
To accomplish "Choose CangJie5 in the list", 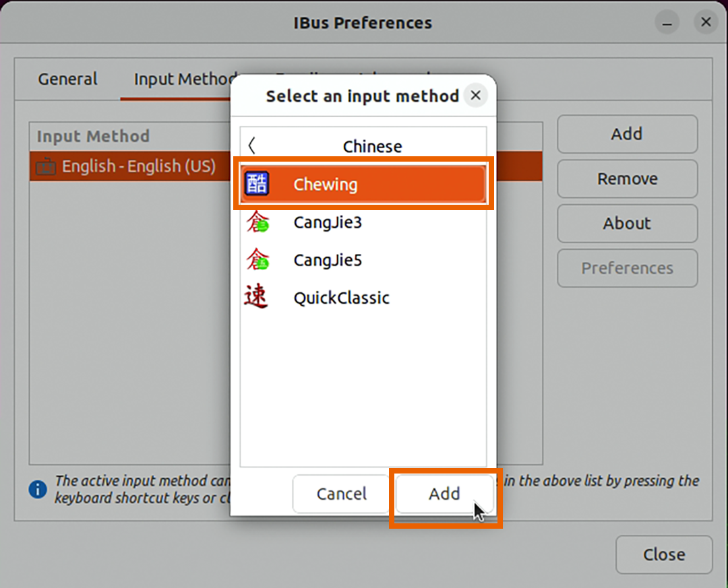I will point(328,260).
